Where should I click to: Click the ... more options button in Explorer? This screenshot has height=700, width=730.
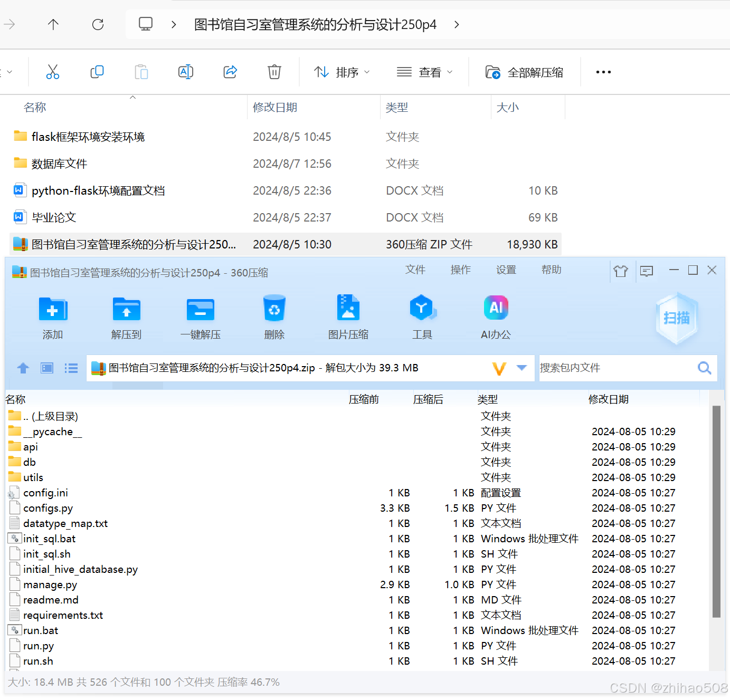[603, 72]
